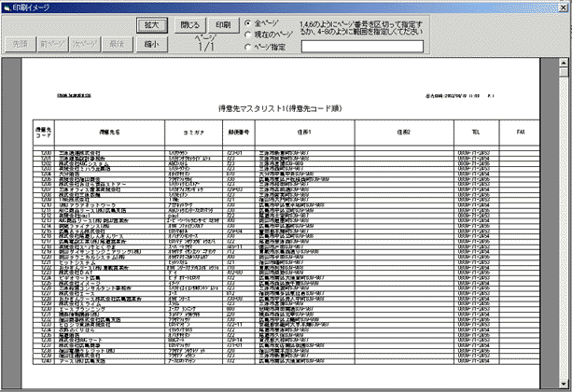Focus the page number range input field

(x=362, y=47)
